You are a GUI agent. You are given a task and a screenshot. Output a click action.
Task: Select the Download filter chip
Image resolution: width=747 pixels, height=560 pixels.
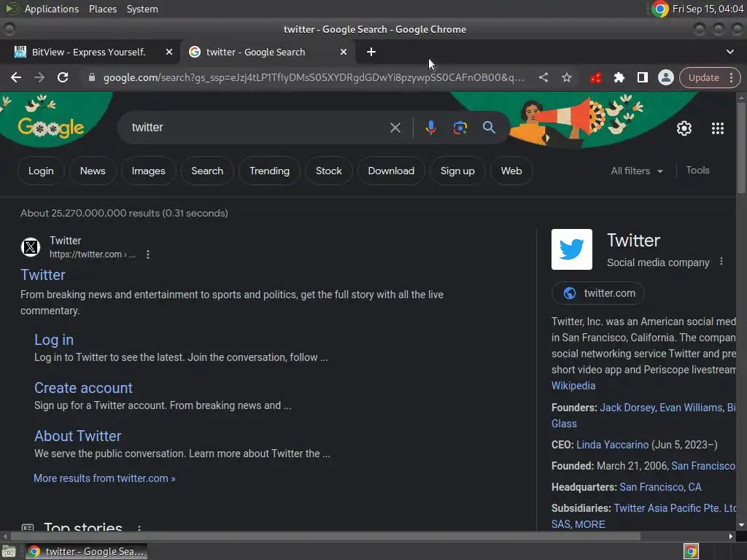tap(391, 171)
